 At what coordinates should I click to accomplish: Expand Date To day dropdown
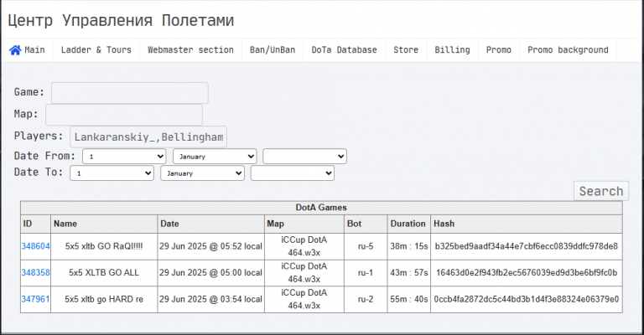[x=112, y=173]
